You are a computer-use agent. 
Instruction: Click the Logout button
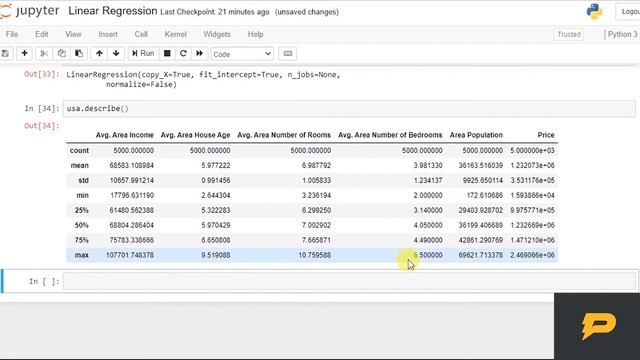pos(629,11)
